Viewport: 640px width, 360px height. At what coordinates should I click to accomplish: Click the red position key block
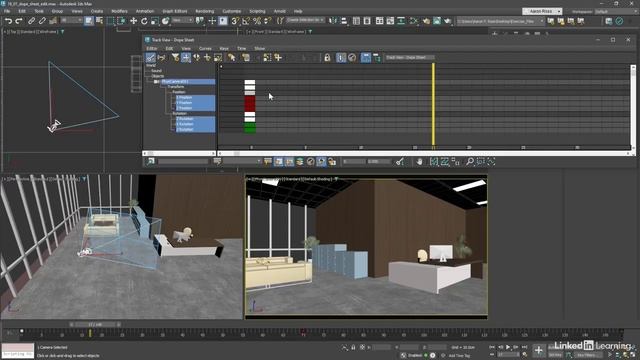[250, 103]
